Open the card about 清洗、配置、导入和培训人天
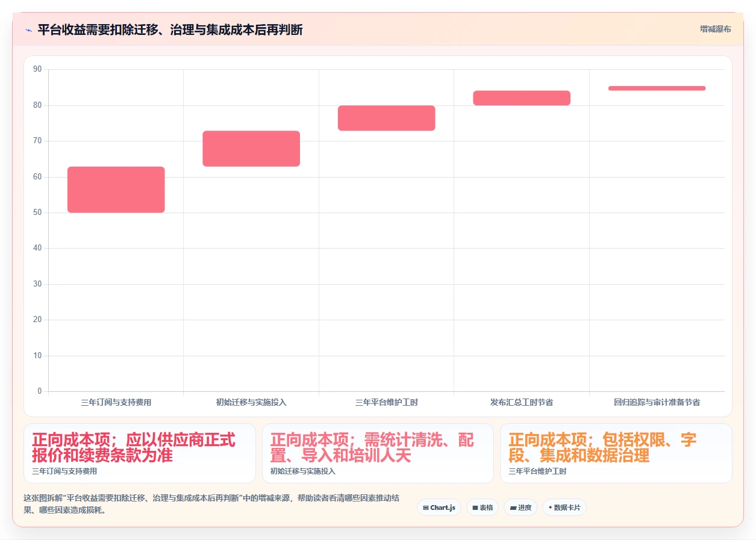Viewport: 756px width, 540px height. (x=378, y=453)
